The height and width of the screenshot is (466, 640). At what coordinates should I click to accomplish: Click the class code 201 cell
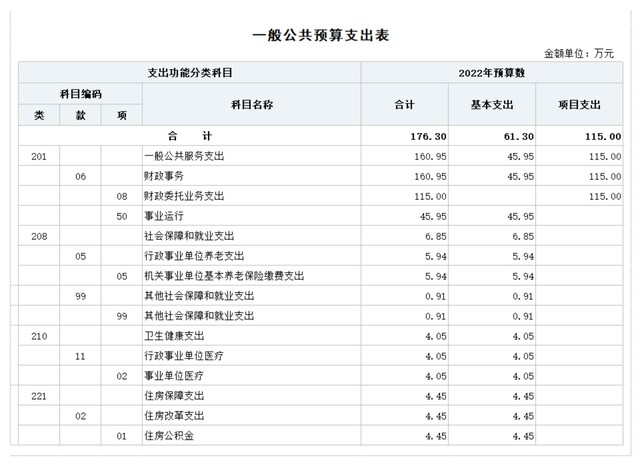[x=39, y=156]
